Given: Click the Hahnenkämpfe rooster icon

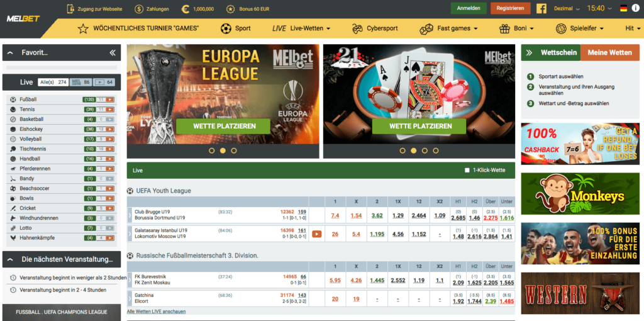Looking at the screenshot, I should pos(13,237).
